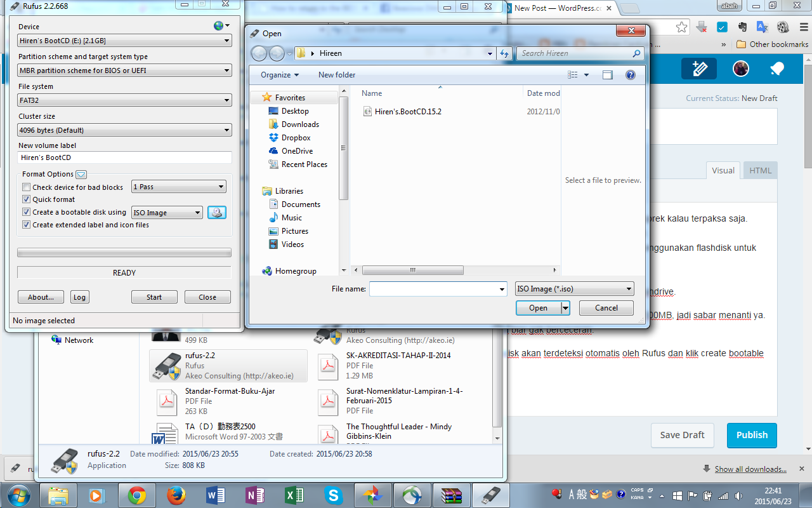Click the help question mark icon
The width and height of the screenshot is (812, 508).
tap(630, 75)
